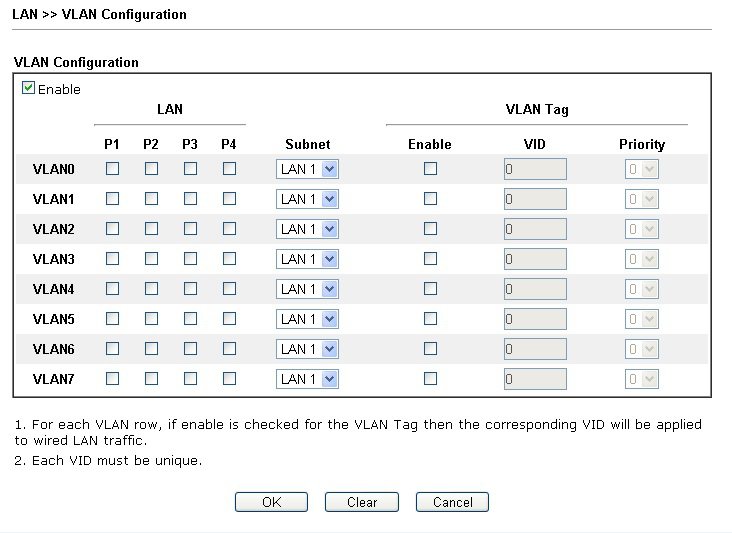
Task: Expand VLAN3 Subnet LAN 1 dropdown
Action: (x=307, y=260)
